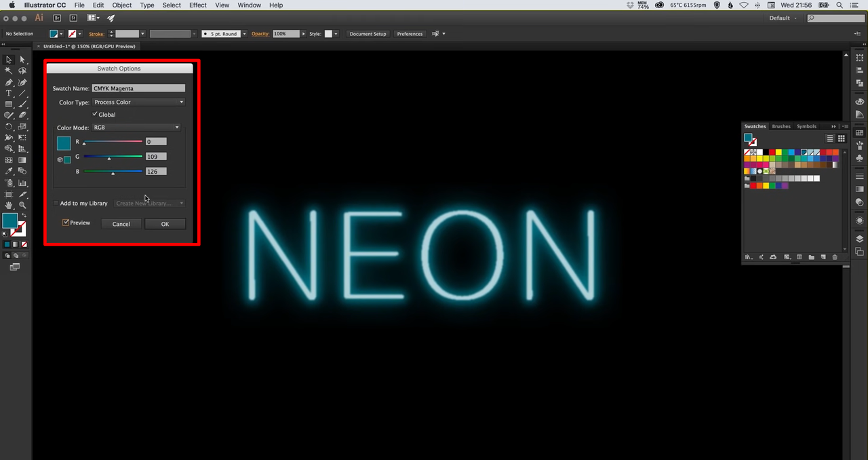Open stroke color dropdown in control bar
The image size is (868, 460).
79,34
